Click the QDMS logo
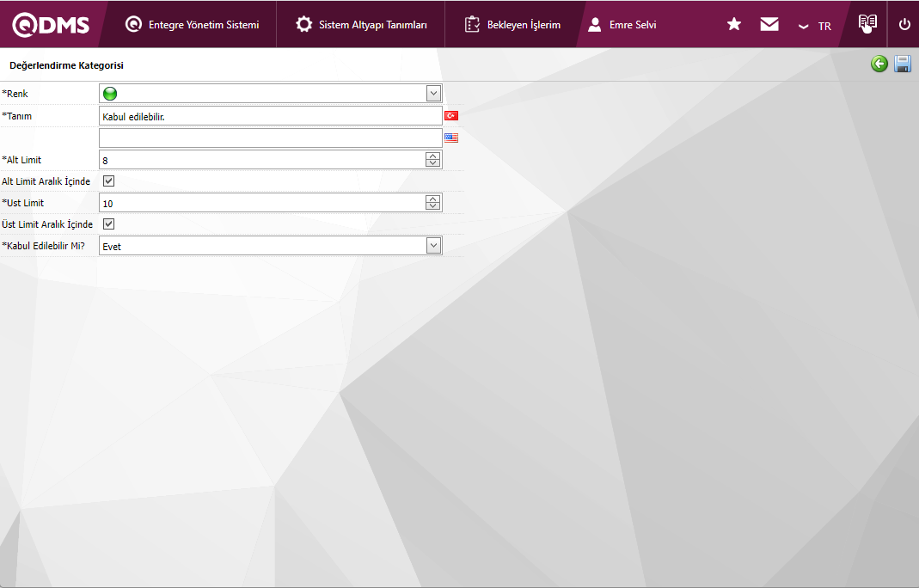 click(x=51, y=25)
